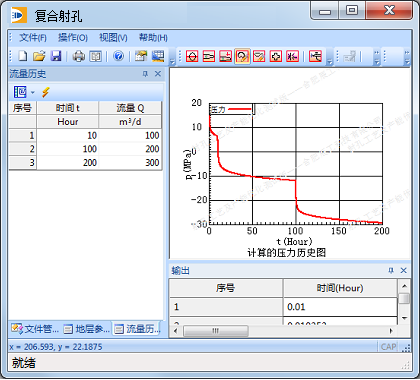The image size is (420, 380).
Task: Click the blue Help question mark icon
Action: pos(118,56)
